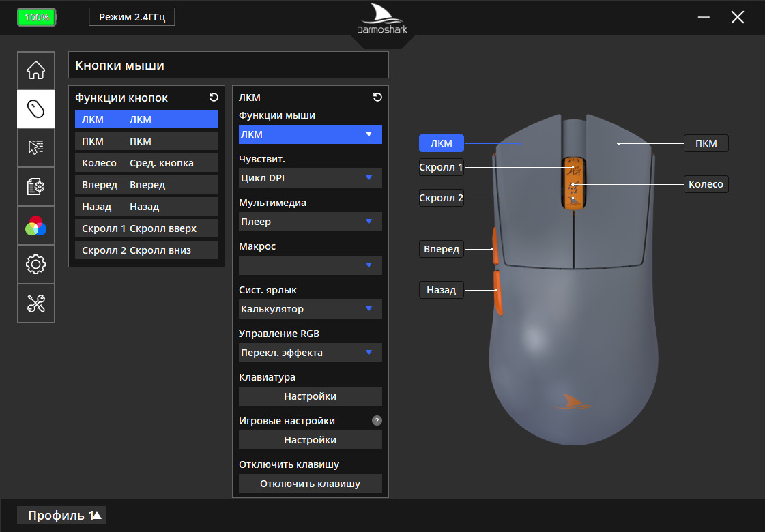
Task: Expand the Цикл DPI dropdown
Action: click(311, 178)
